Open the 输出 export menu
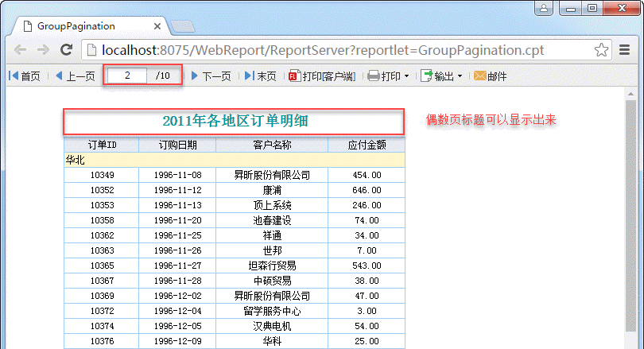 (441, 76)
